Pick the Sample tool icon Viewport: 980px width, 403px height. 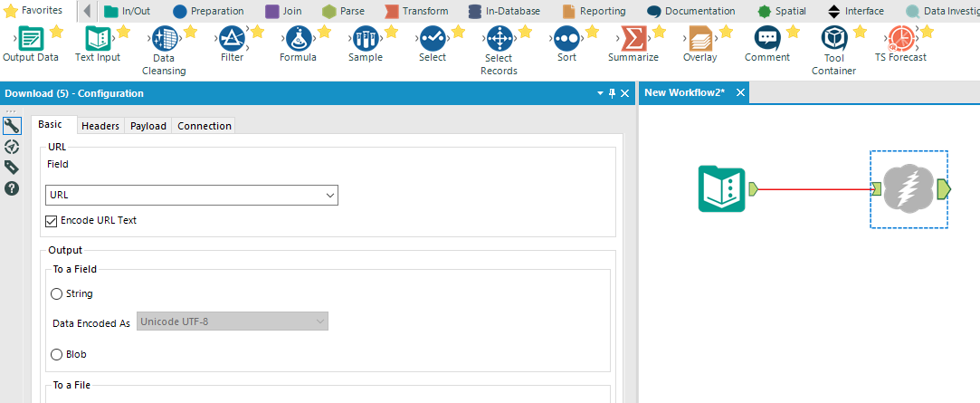tap(365, 39)
